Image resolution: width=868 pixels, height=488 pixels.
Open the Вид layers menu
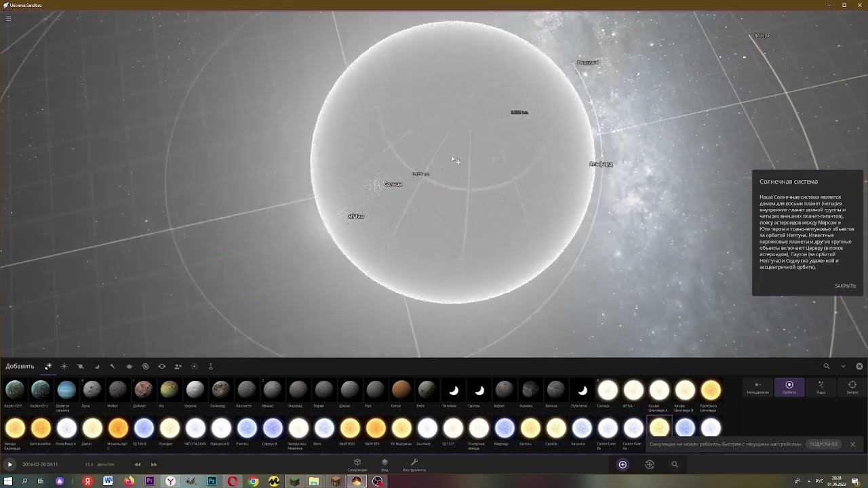384,464
